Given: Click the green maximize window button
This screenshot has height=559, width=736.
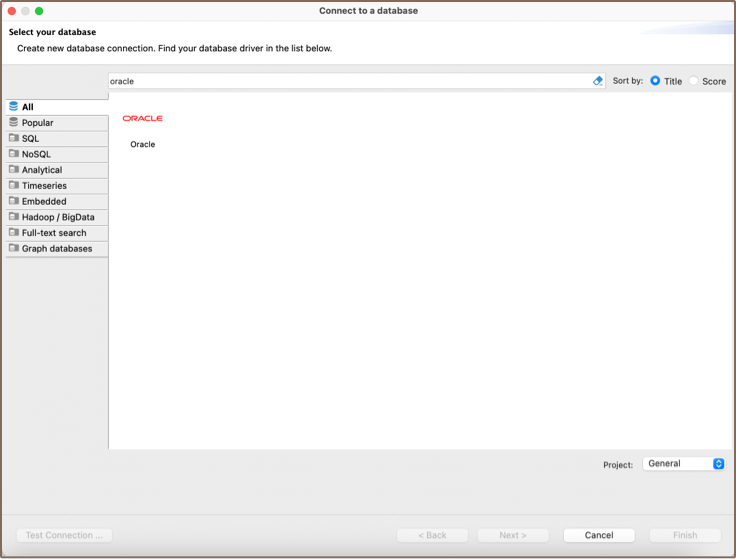Looking at the screenshot, I should [39, 11].
